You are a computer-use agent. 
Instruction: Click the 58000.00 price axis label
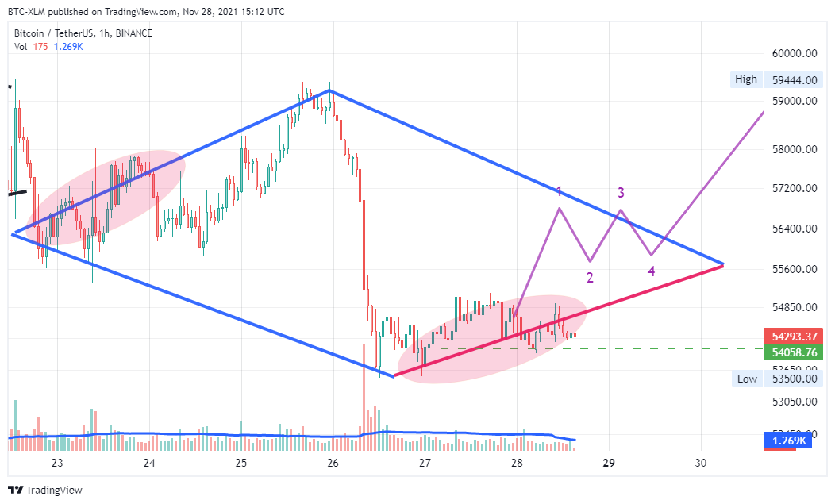coord(795,149)
